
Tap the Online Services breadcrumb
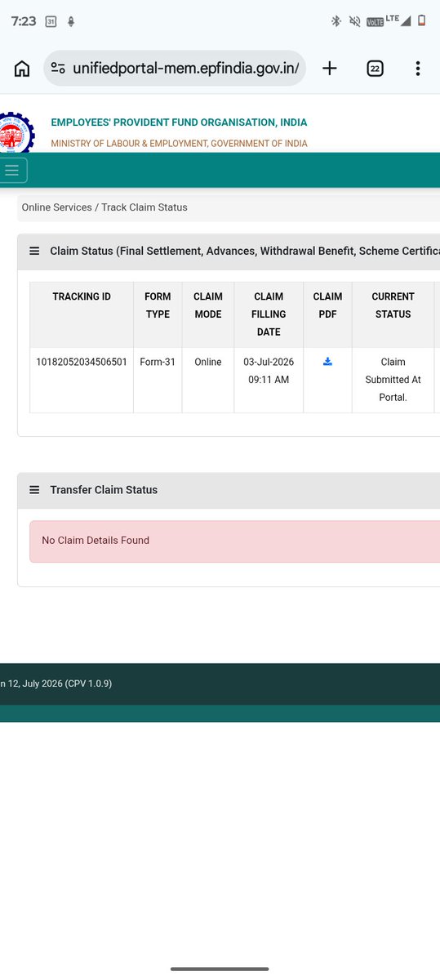click(x=57, y=207)
